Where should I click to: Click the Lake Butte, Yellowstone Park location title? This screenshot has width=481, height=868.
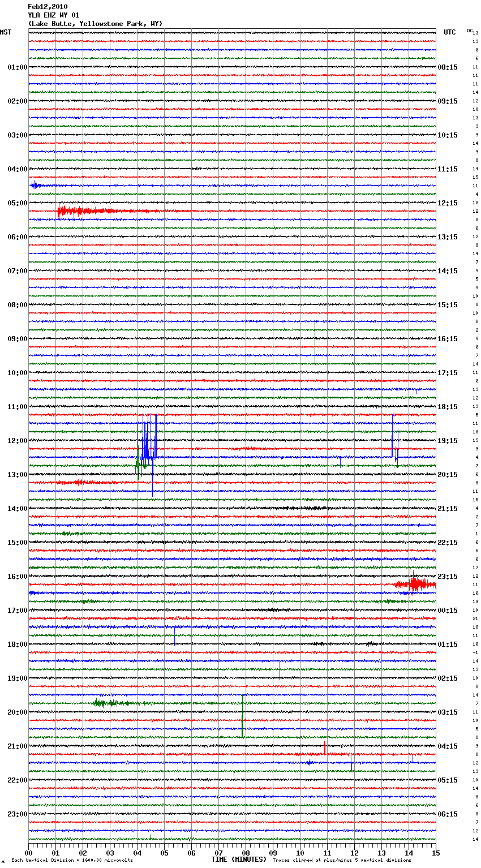(95, 24)
